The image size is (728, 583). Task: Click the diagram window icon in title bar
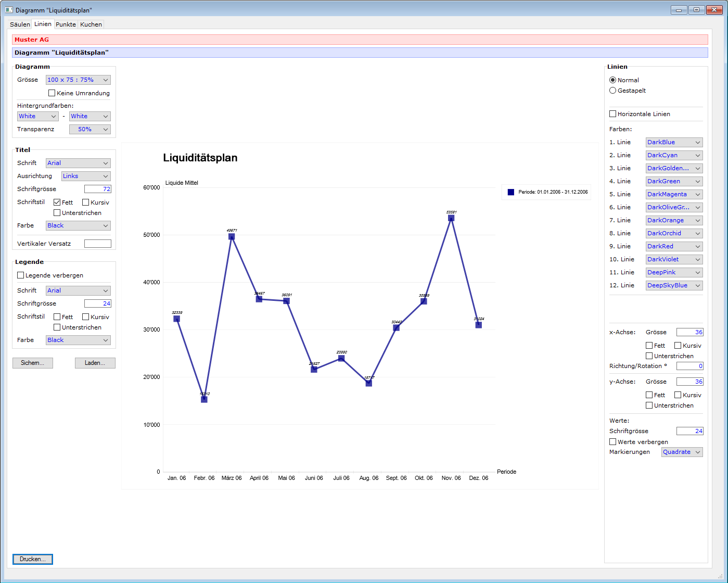click(9, 10)
